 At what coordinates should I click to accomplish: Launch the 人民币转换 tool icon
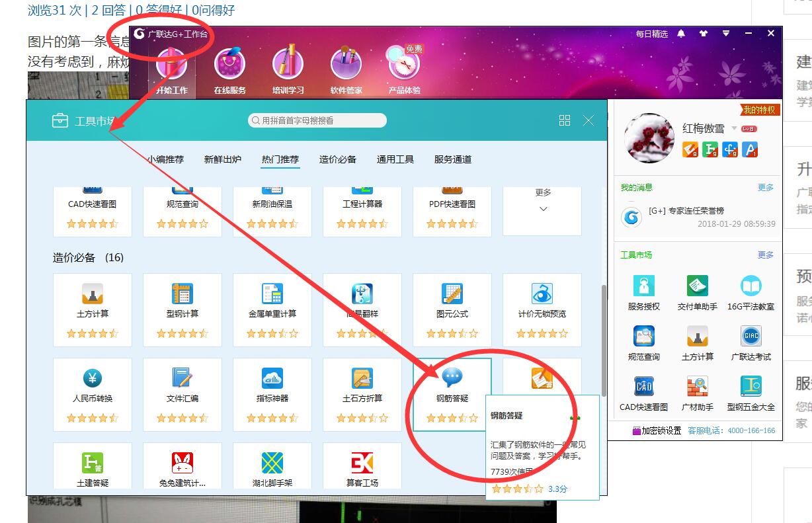(x=93, y=379)
